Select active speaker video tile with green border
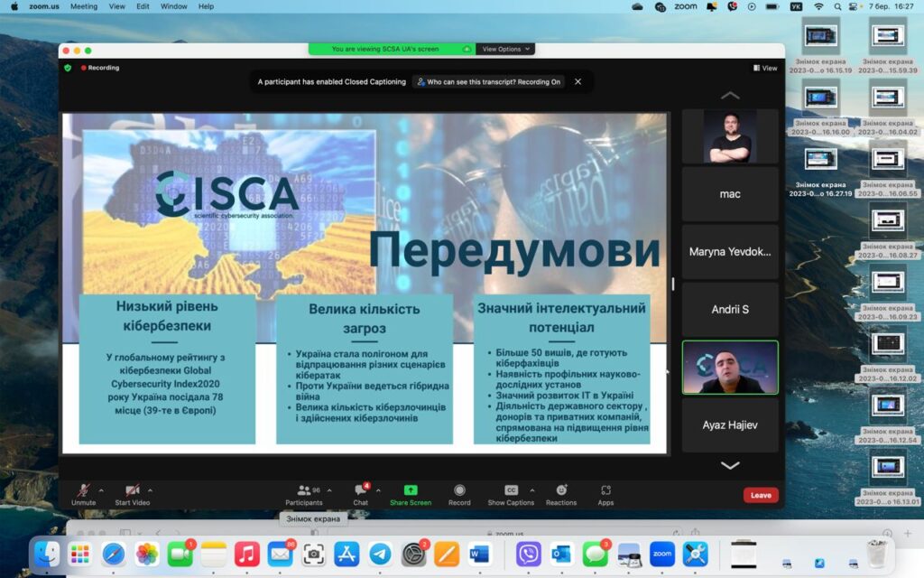Image resolution: width=924 pixels, height=578 pixels. point(730,368)
